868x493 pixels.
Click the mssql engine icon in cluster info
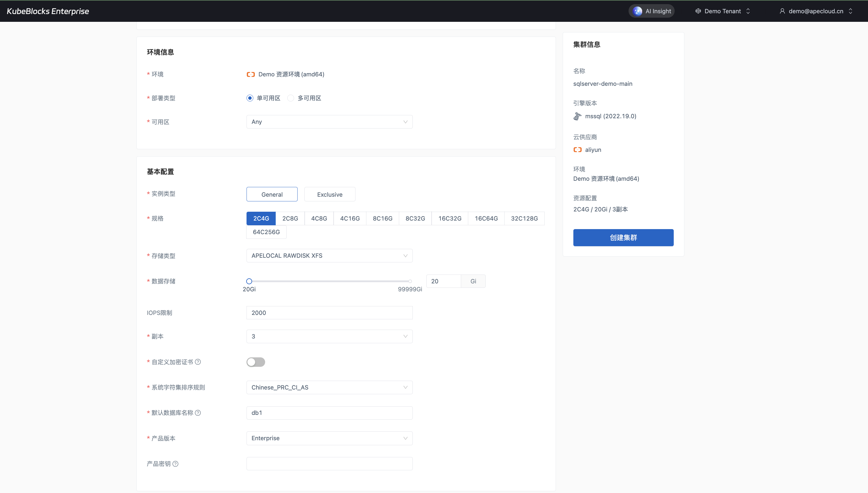click(x=577, y=116)
